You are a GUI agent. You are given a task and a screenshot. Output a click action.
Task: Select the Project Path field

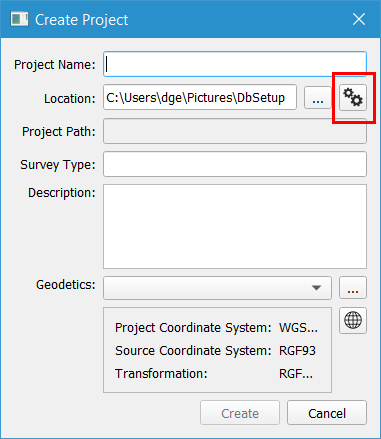[235, 131]
